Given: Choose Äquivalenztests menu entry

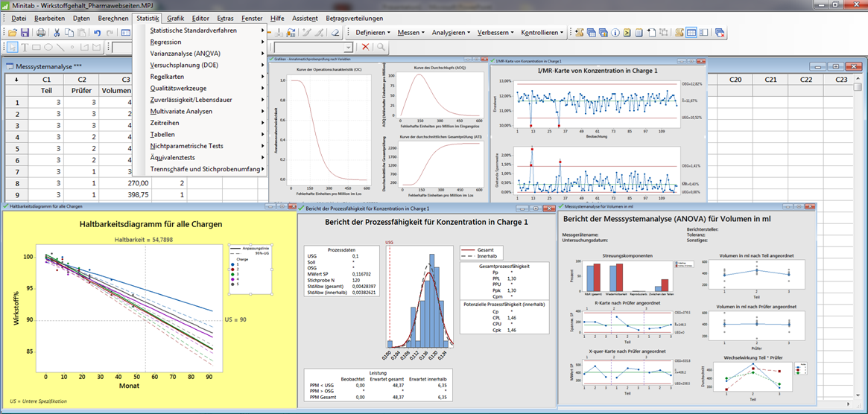Looking at the screenshot, I should point(200,158).
